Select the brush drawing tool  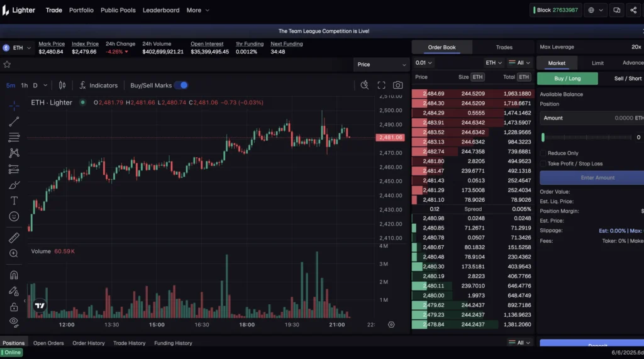[x=14, y=185]
